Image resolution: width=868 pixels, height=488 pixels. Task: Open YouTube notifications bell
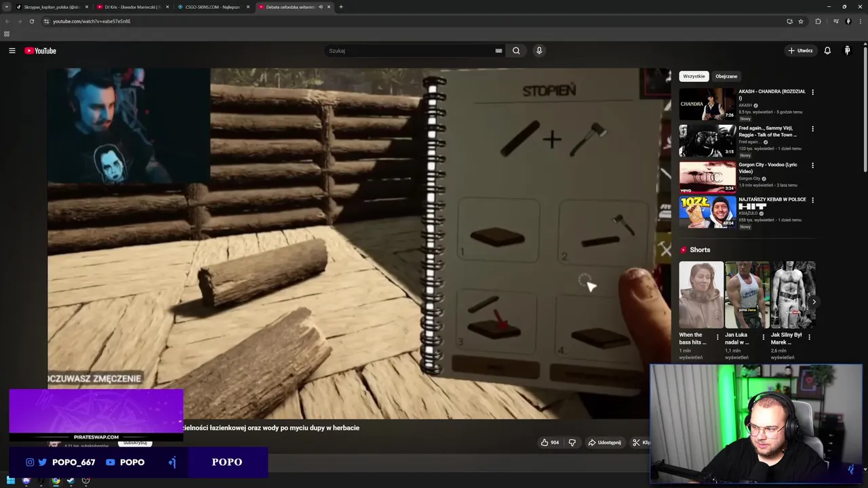pos(827,51)
